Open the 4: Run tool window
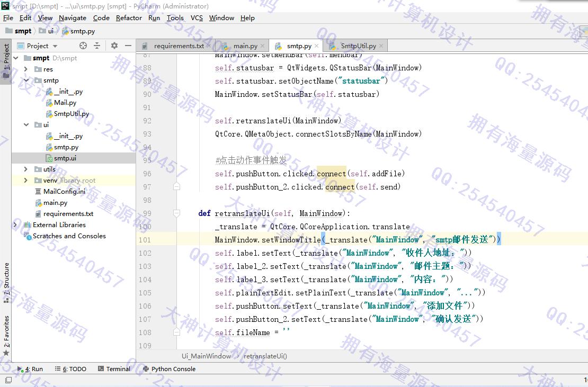588x387 pixels. 30,369
